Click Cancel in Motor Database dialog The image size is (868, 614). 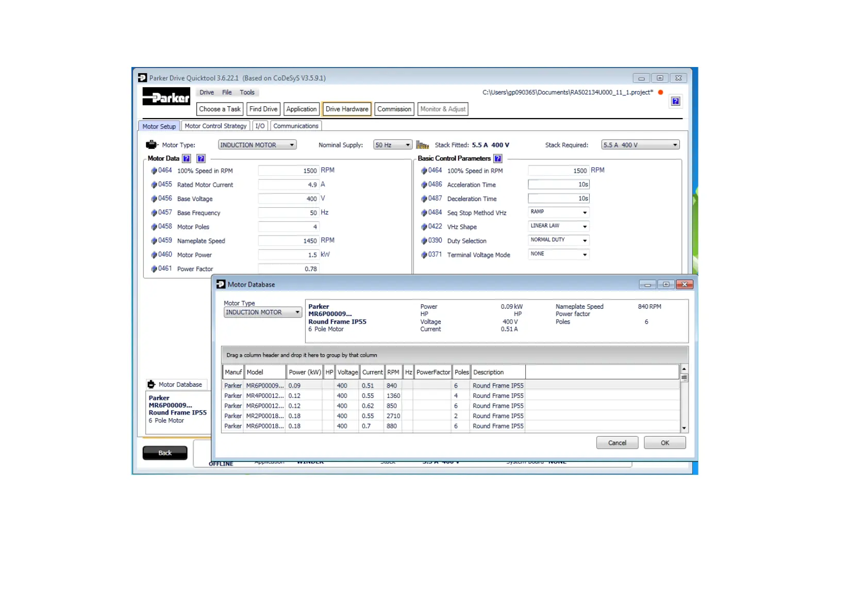[617, 443]
